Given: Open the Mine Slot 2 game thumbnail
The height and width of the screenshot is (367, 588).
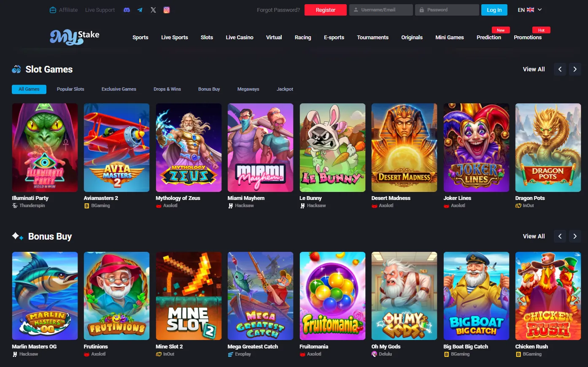Looking at the screenshot, I should [189, 296].
